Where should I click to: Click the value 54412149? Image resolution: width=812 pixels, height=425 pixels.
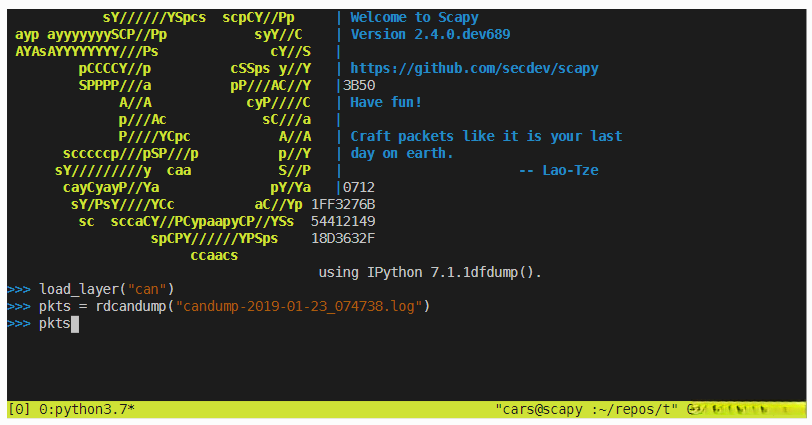pos(343,222)
